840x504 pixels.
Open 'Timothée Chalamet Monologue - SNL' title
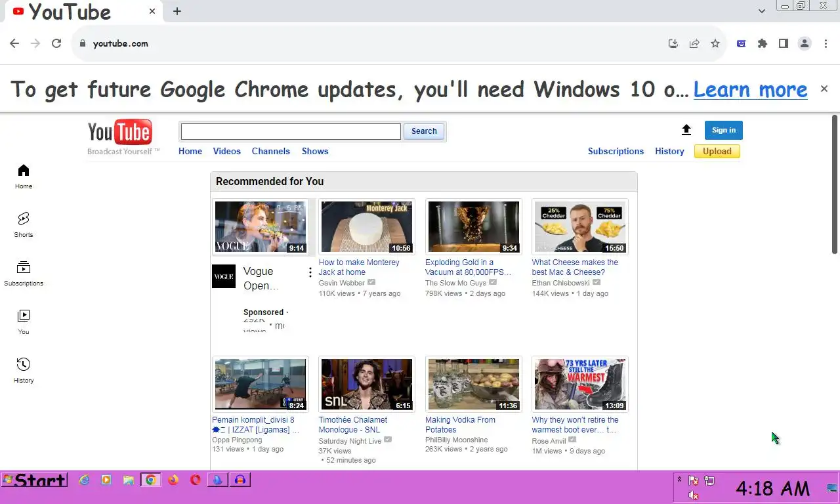click(353, 425)
